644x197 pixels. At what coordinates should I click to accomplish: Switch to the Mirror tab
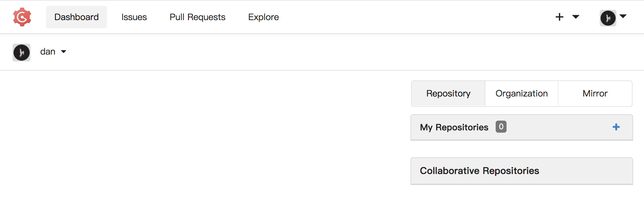coord(595,94)
